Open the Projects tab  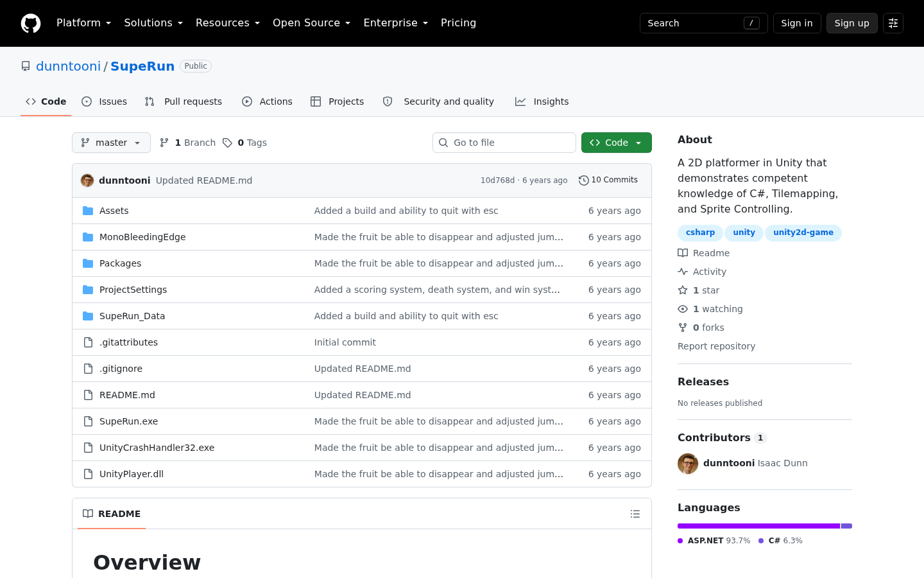[338, 101]
